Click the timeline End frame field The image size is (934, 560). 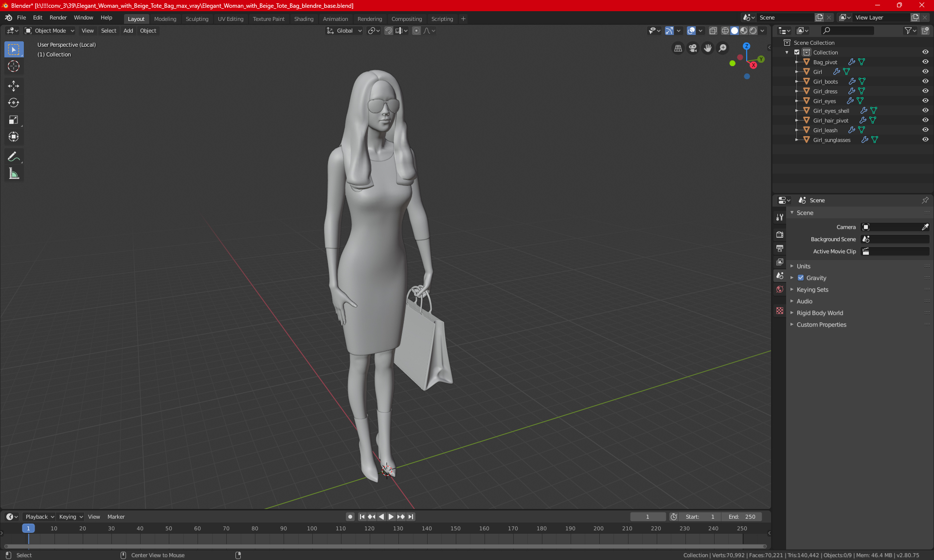click(x=742, y=517)
